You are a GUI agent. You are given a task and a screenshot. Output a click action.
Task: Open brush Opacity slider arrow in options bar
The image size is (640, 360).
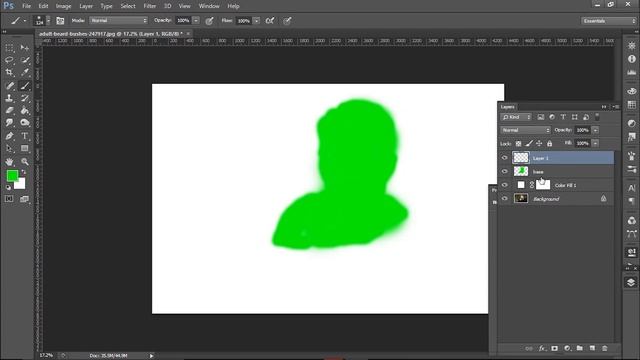(196, 20)
